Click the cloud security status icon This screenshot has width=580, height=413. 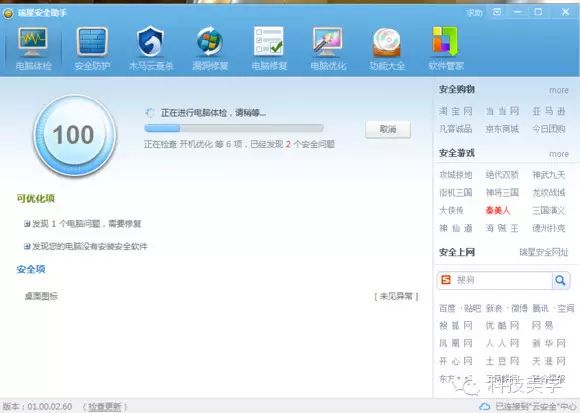(x=485, y=407)
